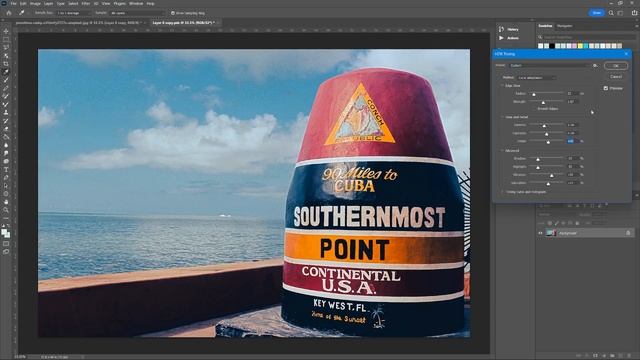
Task: Select the Eyedropper tool in the toolbar
Action: (6, 72)
